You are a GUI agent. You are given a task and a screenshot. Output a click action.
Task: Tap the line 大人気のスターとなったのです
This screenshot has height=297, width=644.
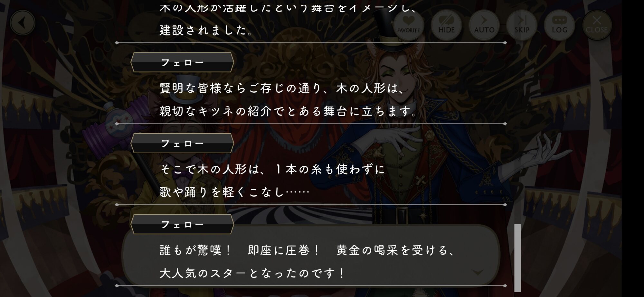(x=252, y=273)
